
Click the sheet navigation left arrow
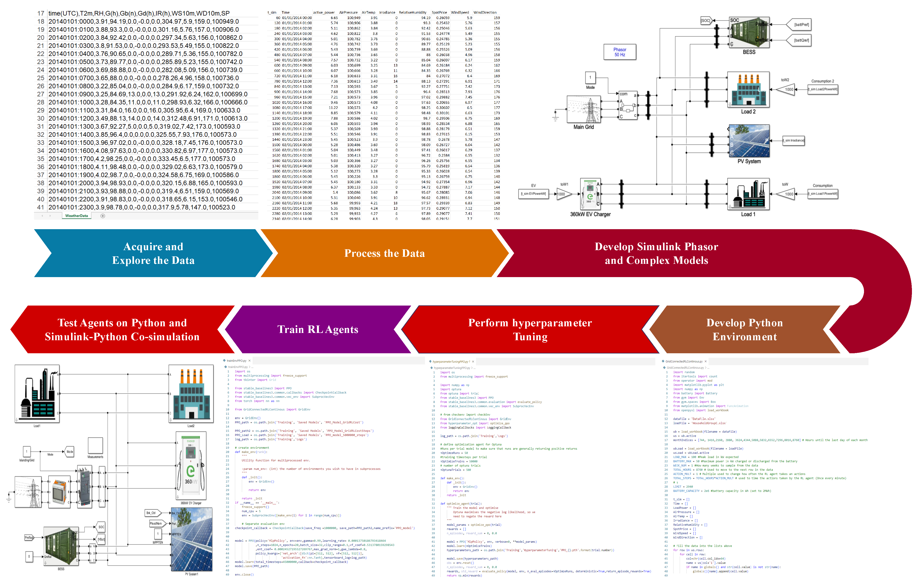coord(42,216)
